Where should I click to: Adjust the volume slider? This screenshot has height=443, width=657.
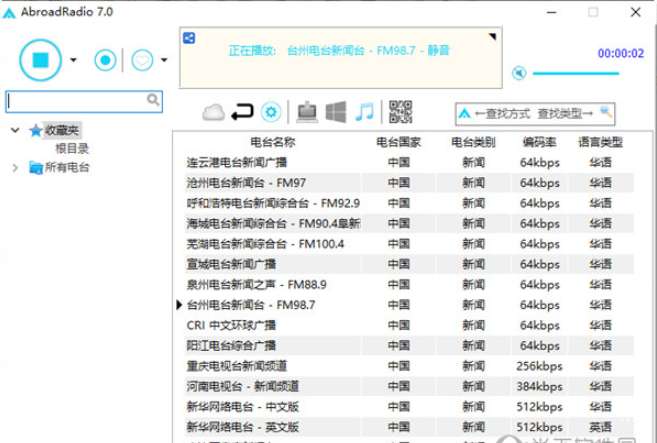pyautogui.click(x=576, y=73)
